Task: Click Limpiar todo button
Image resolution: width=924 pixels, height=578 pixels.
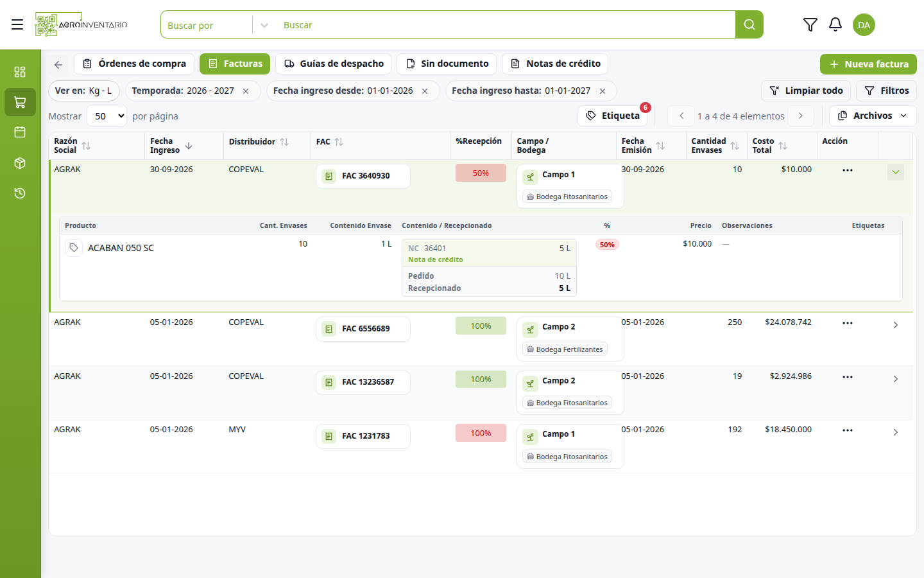Action: (x=806, y=91)
